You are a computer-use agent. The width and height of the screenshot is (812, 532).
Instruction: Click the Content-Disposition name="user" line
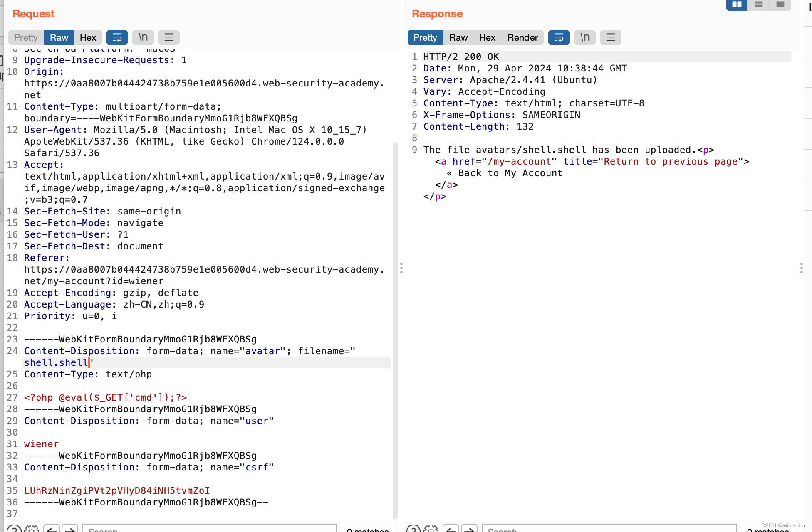point(149,421)
